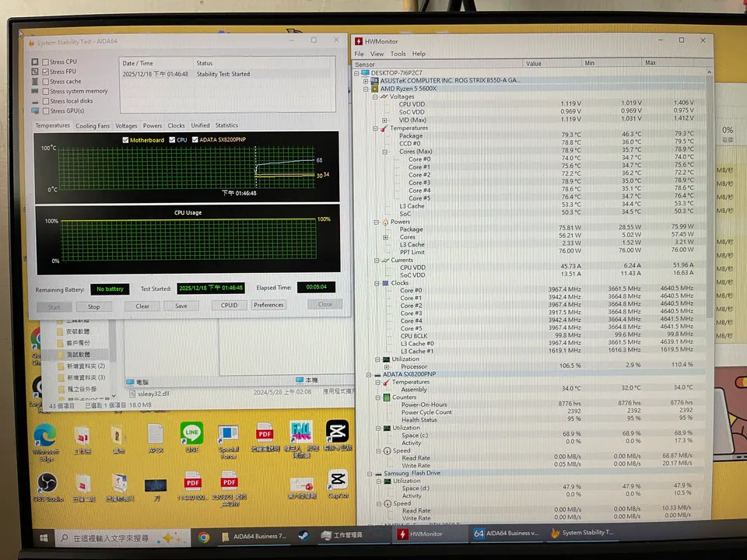Screen dimensions: 747x560
Task: Select the Samsung Flash Drive icon
Action: tap(378, 474)
